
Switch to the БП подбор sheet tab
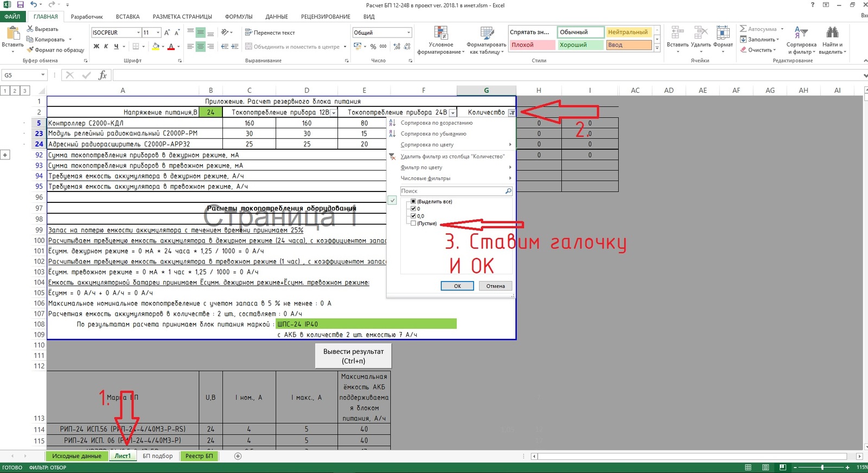pyautogui.click(x=158, y=456)
